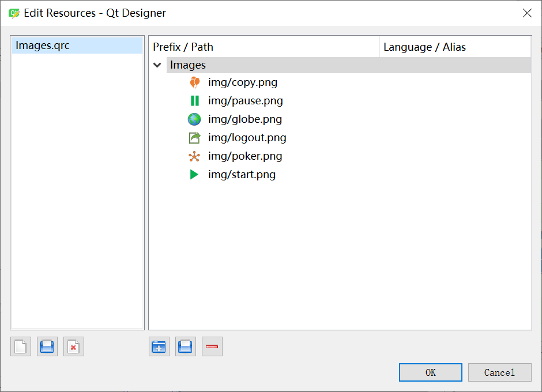The image size is (542, 392).
Task: Close the Edit Resources dialog window
Action: (527, 13)
